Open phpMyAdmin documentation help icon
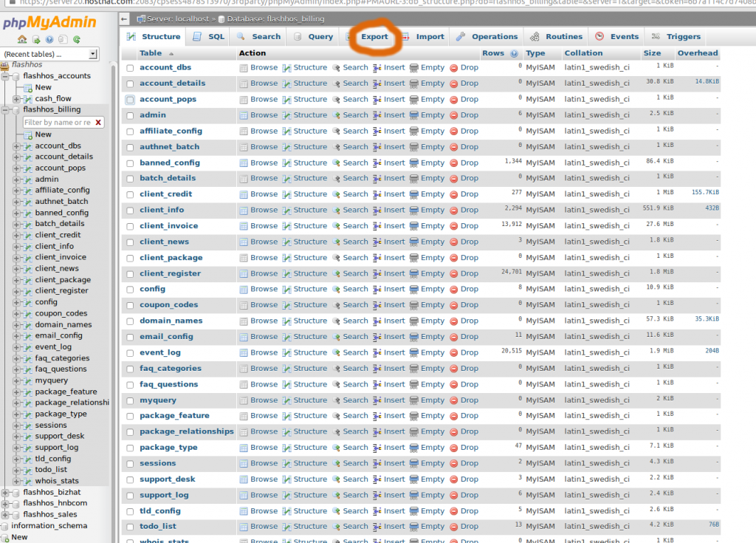Viewport: 756px width, 543px height. (x=49, y=38)
